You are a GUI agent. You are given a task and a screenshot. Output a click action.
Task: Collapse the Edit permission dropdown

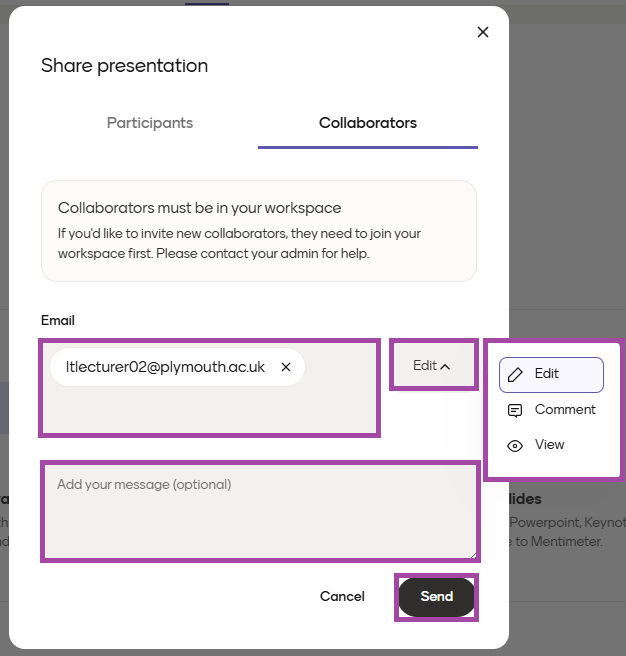click(434, 365)
